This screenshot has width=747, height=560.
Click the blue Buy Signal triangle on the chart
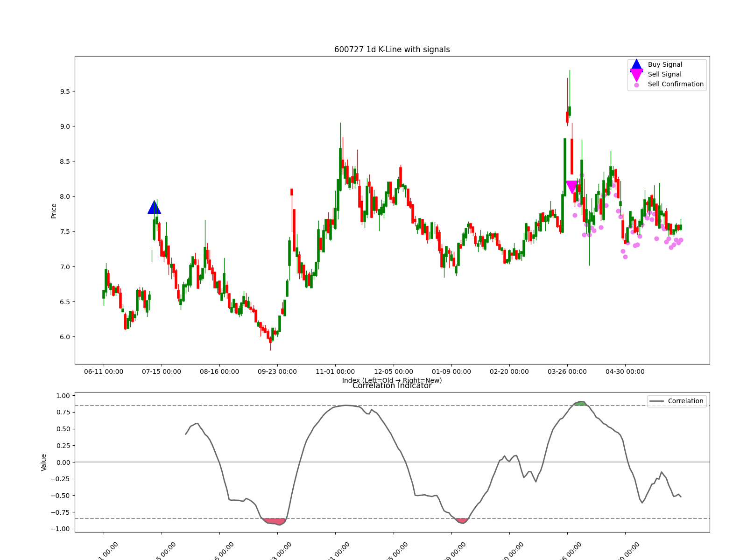[154, 207]
